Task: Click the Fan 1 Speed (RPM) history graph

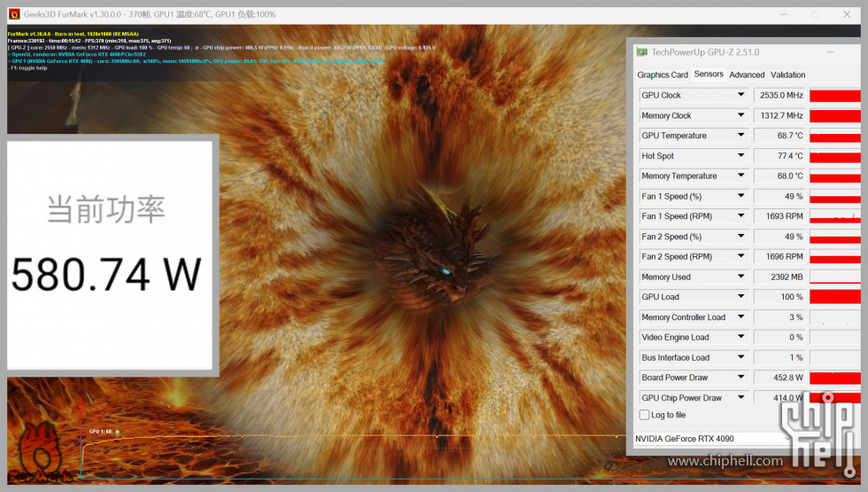Action: [834, 216]
